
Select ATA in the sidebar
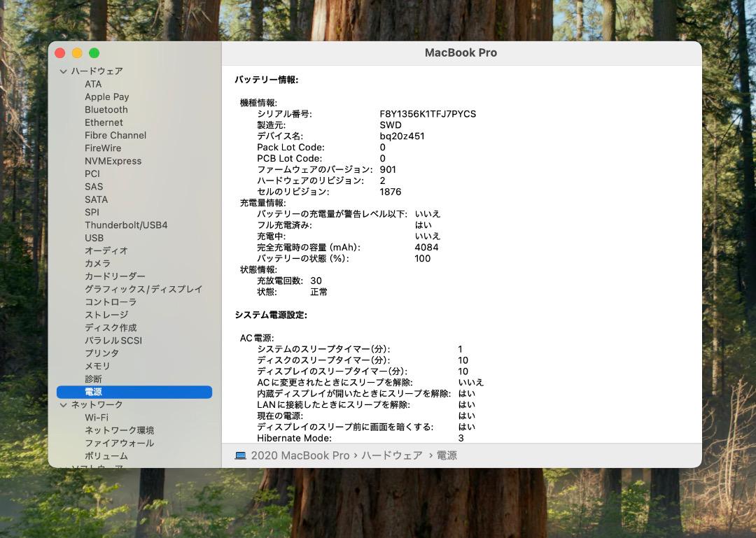pyautogui.click(x=93, y=84)
